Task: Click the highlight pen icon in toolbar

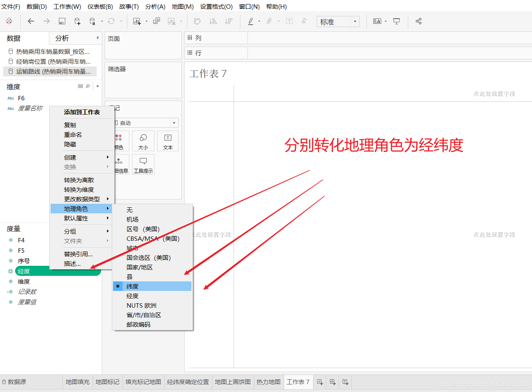Action: pos(251,21)
